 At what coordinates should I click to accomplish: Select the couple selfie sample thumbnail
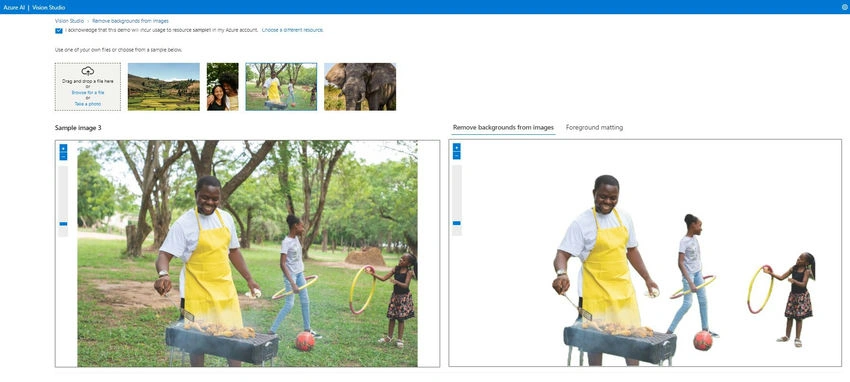[x=222, y=87]
